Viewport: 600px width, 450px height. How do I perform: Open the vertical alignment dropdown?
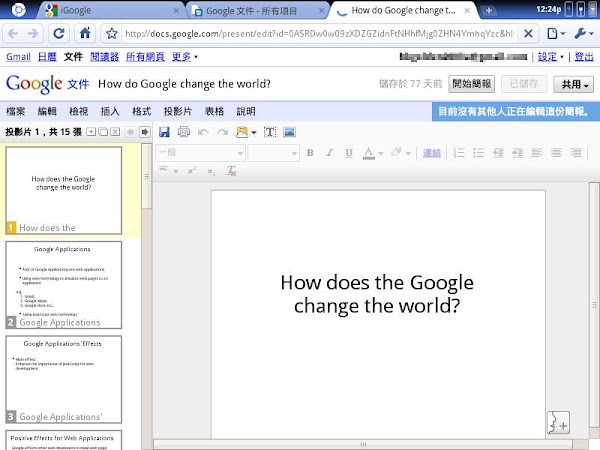point(168,170)
